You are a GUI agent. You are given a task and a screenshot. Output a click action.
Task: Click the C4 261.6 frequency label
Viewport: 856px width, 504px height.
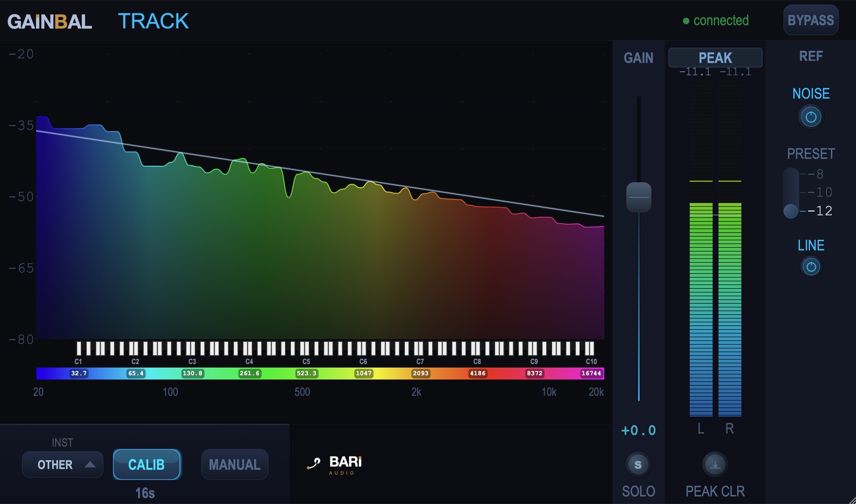click(x=249, y=373)
